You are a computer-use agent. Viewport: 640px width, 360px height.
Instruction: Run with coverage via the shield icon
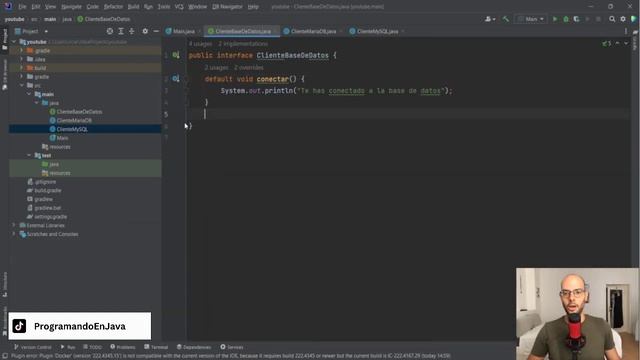coord(576,19)
